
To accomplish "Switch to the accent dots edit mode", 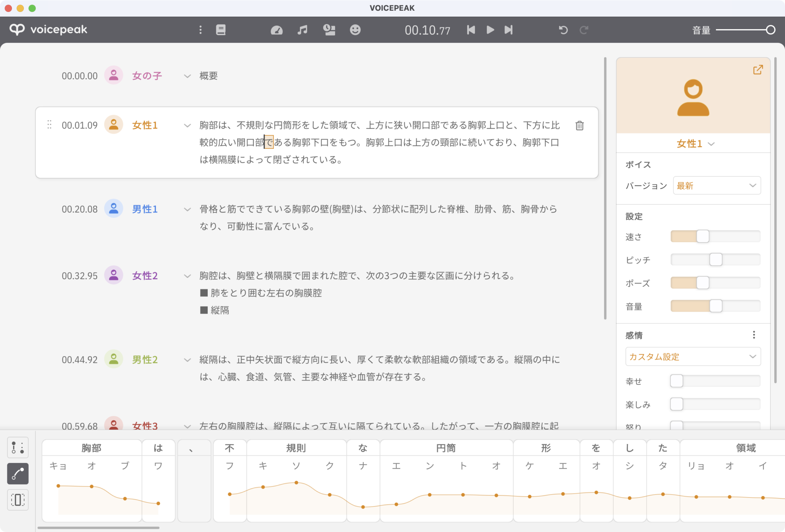I will (x=18, y=447).
